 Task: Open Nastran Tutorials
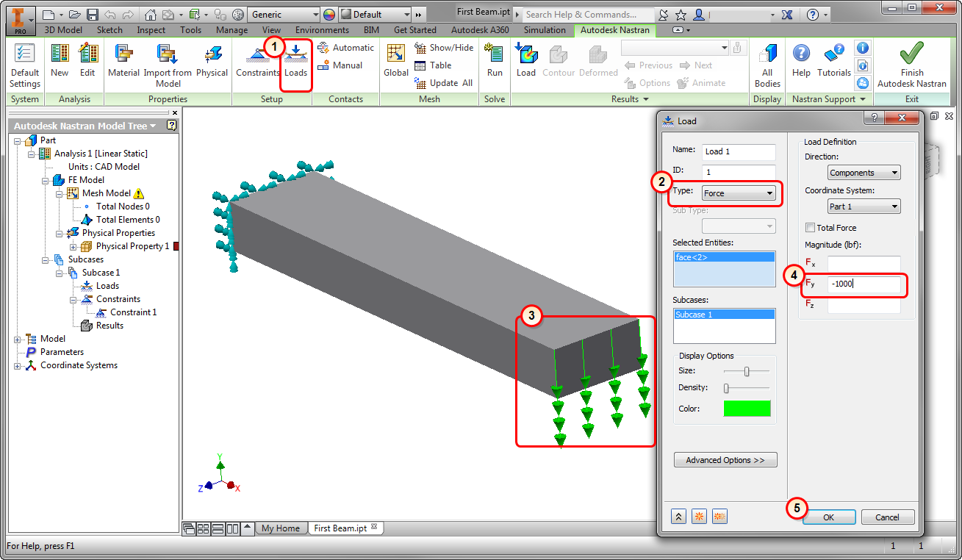834,60
